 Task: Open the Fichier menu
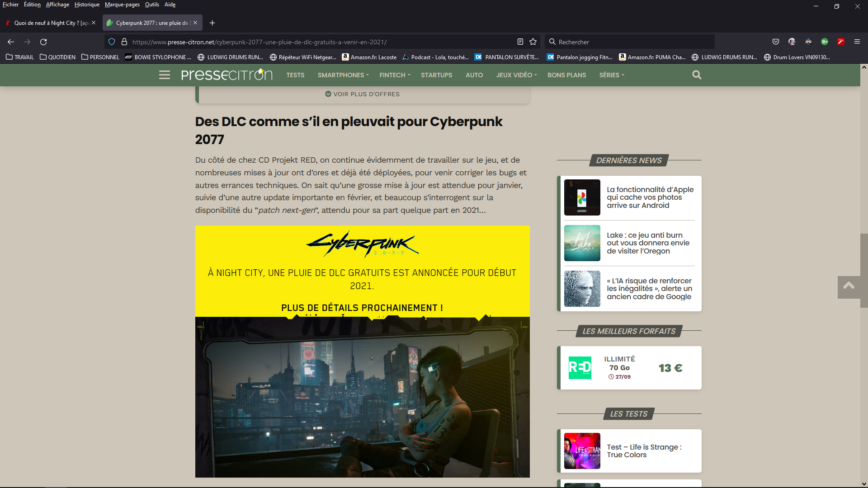10,5
